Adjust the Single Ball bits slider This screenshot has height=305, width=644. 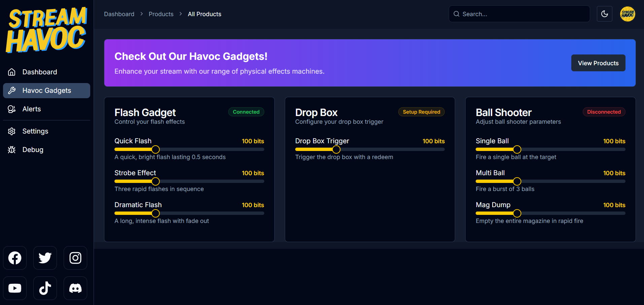tap(550, 149)
